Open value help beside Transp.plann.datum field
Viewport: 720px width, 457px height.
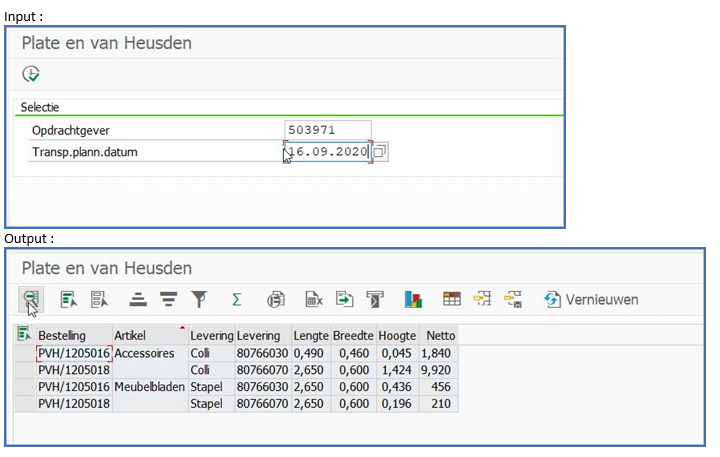pyautogui.click(x=380, y=152)
